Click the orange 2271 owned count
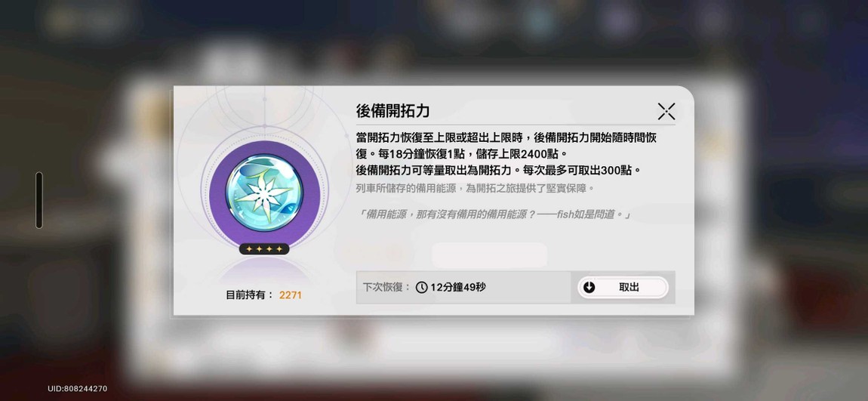Screen dimensions: 868x401 290,295
